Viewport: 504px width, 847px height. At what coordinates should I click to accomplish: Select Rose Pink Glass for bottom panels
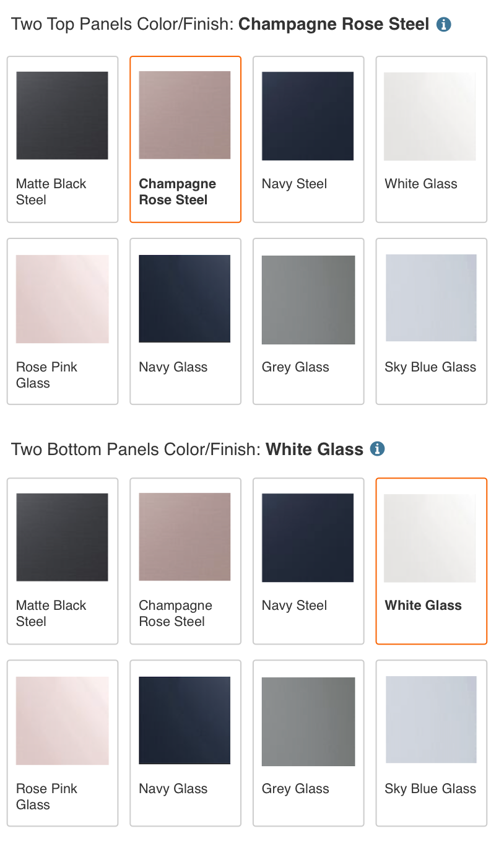[x=63, y=743]
